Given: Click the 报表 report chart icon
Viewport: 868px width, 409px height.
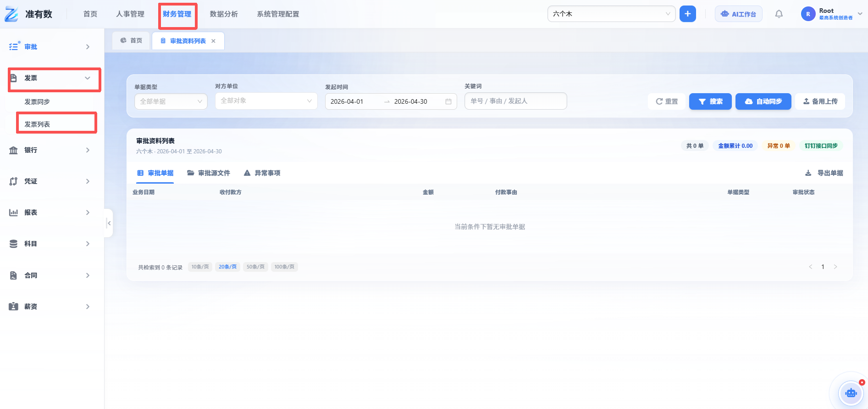Looking at the screenshot, I should pos(14,213).
